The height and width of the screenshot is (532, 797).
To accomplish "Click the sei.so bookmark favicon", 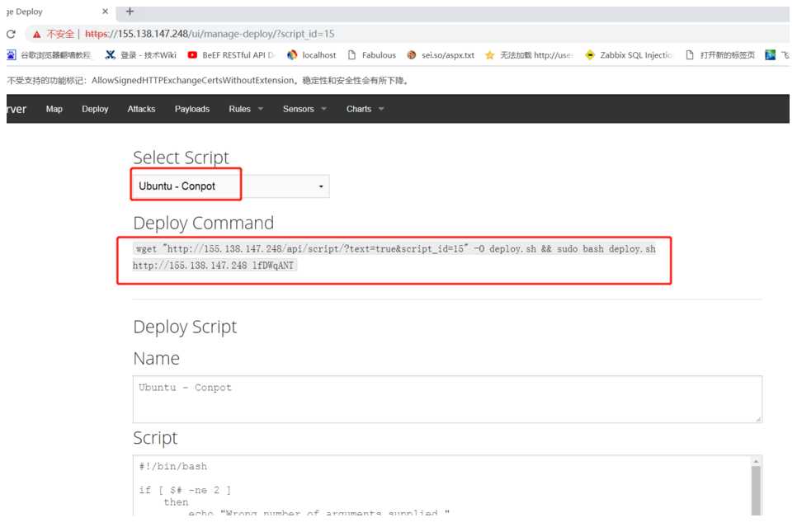I will (411, 55).
